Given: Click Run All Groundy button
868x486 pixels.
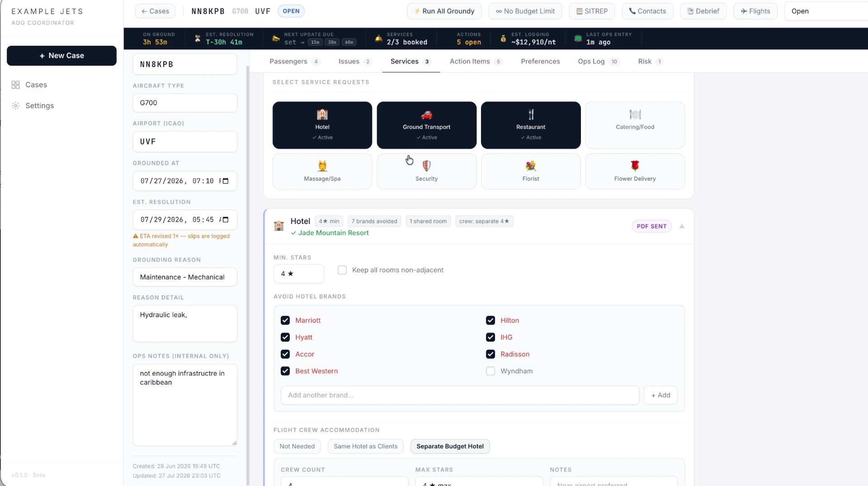Looking at the screenshot, I should click(x=444, y=11).
